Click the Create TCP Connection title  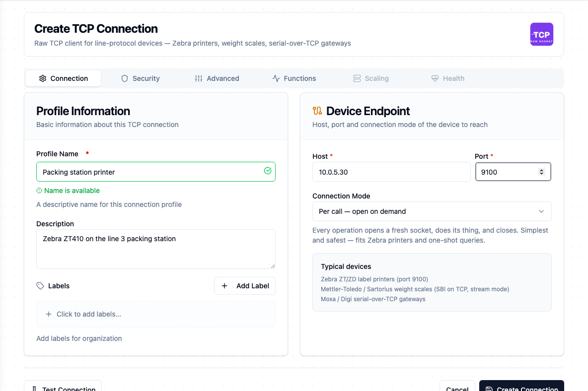pyautogui.click(x=96, y=29)
